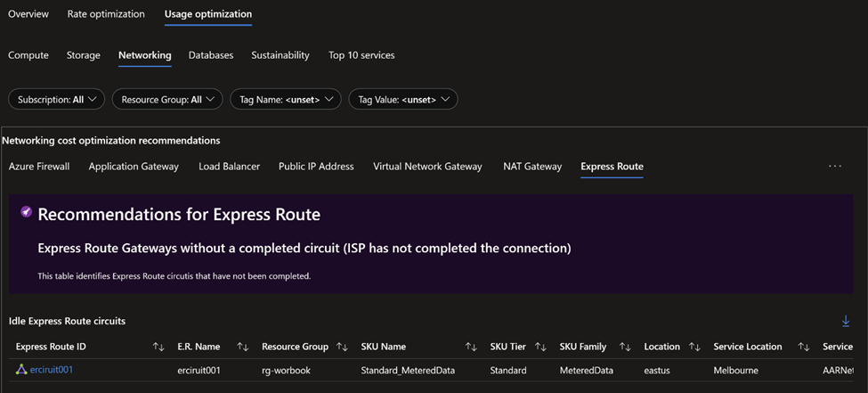Click the eastus location cell
868x393 pixels.
point(657,370)
